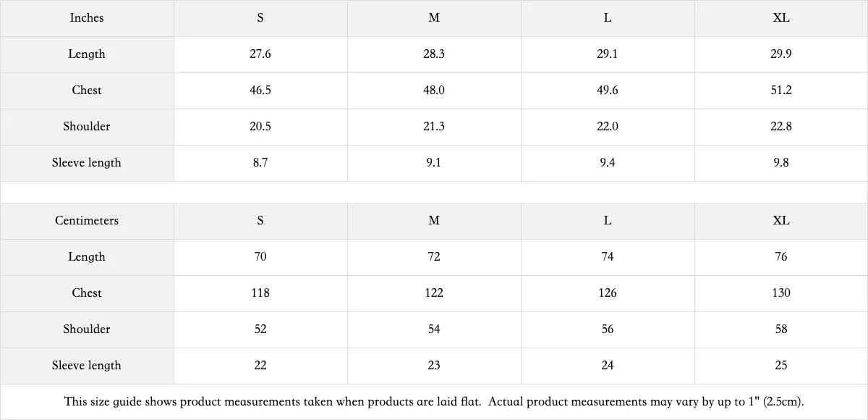This screenshot has height=420, width=868.
Task: Select the 25 sleeve length value for XL
Action: 781,366
